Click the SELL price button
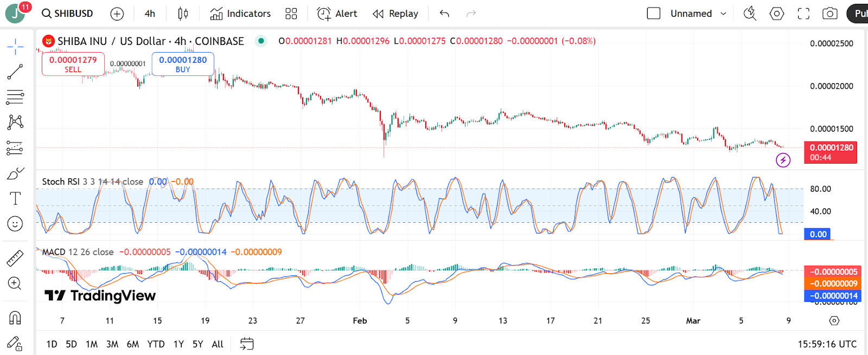Image resolution: width=868 pixels, height=355 pixels. 73,64
